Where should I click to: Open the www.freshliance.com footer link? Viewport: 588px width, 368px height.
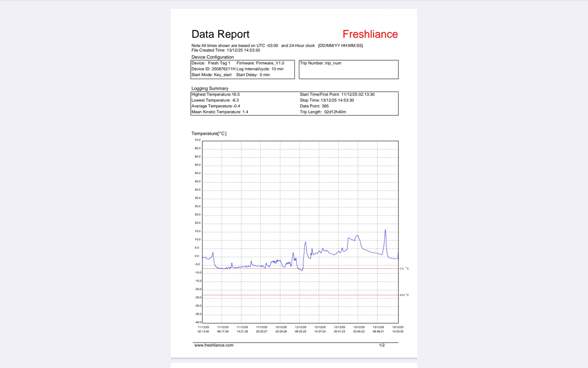[x=214, y=345]
